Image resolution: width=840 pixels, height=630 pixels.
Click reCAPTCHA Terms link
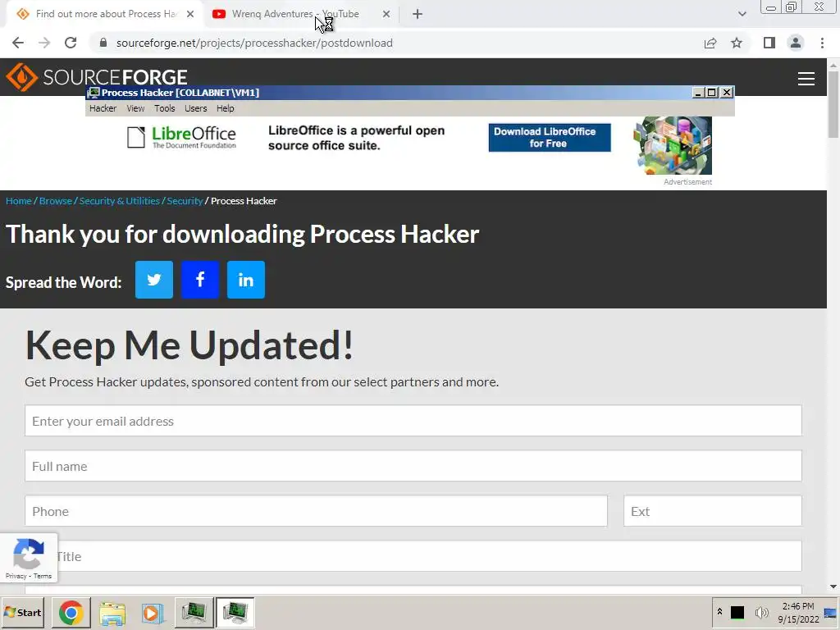[x=43, y=576]
